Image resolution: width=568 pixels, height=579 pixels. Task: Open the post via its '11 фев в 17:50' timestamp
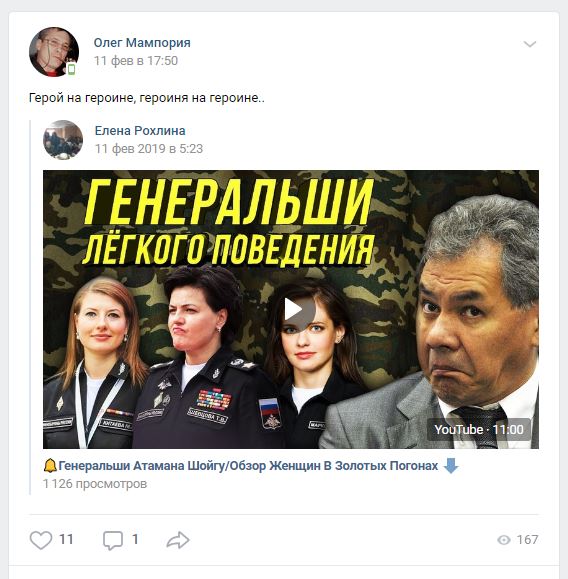coord(136,61)
